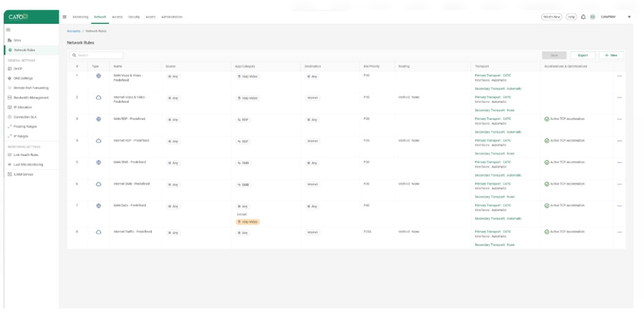Click the notification bell icon

point(583,17)
